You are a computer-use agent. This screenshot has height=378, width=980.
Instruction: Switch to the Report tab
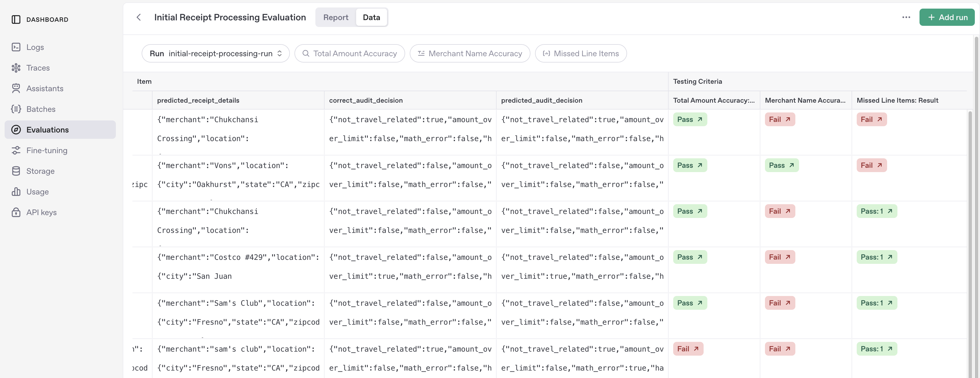pos(335,17)
